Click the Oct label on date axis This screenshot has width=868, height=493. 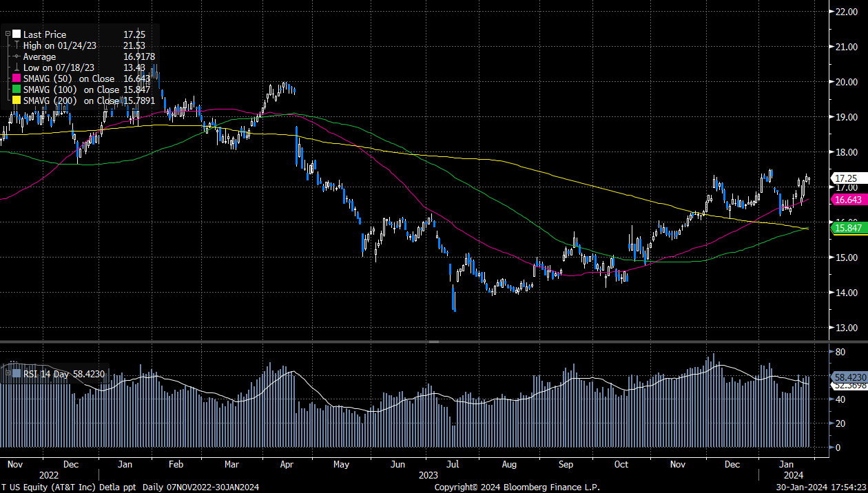[x=621, y=465]
